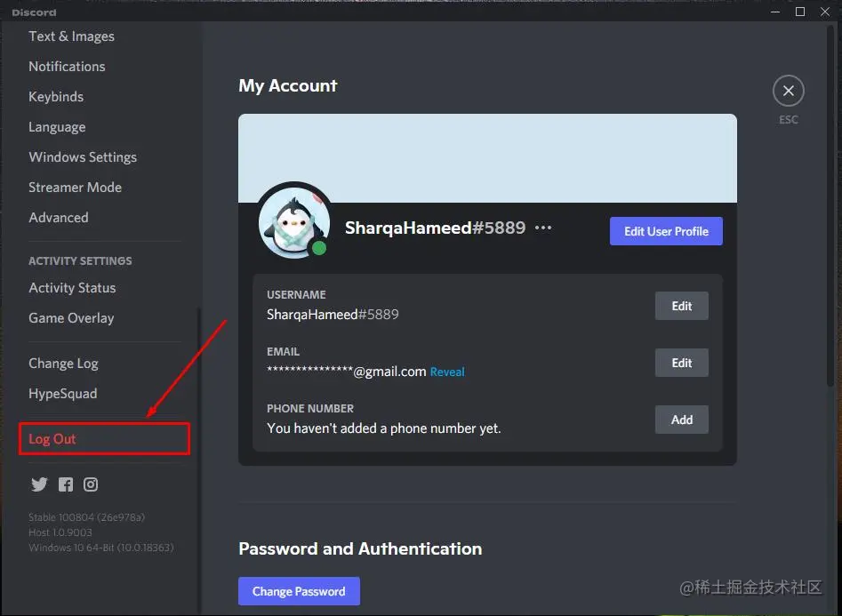
Task: Edit the email address
Action: point(681,363)
